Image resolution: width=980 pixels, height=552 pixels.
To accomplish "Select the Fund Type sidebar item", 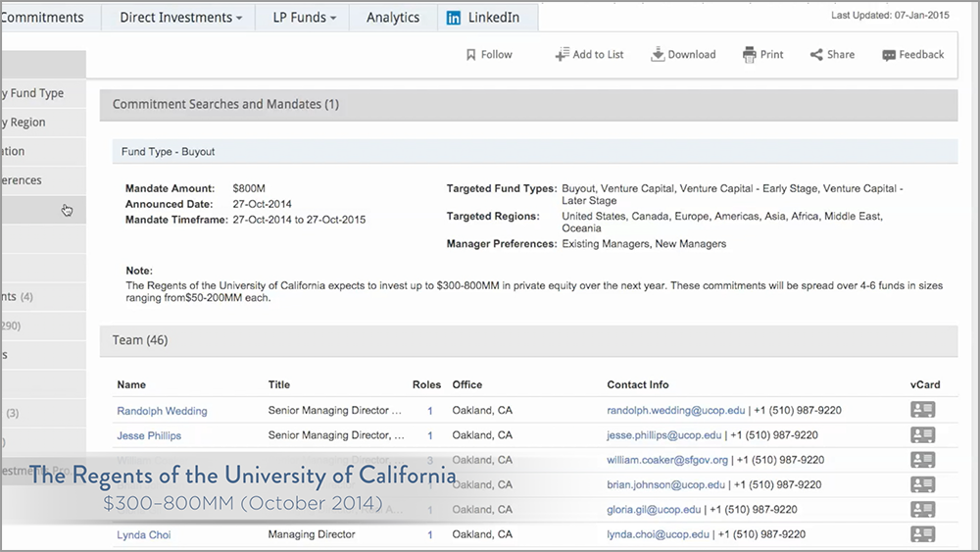I will 42,93.
